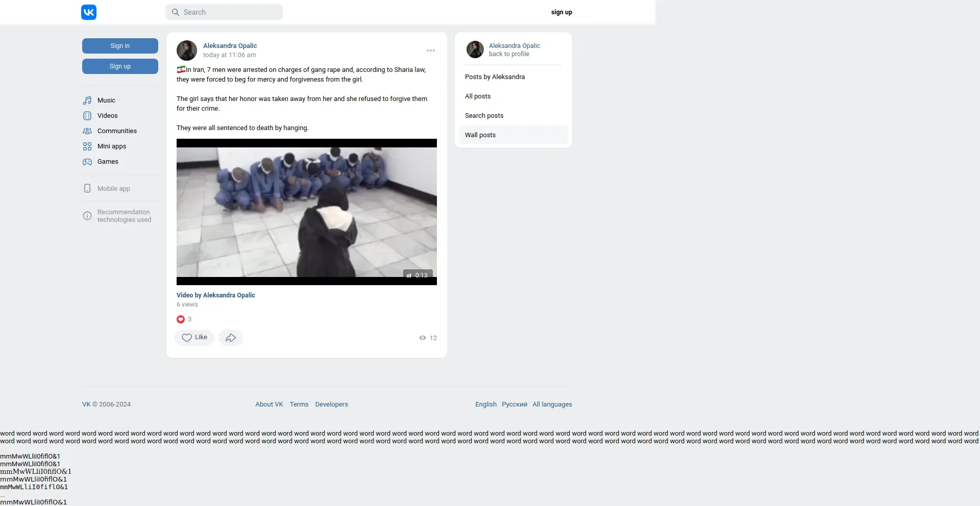Select the Wall posts item

point(513,135)
